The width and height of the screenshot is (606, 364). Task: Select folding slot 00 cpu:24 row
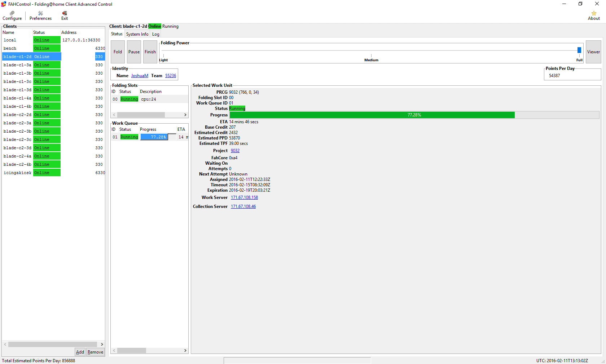click(x=149, y=99)
